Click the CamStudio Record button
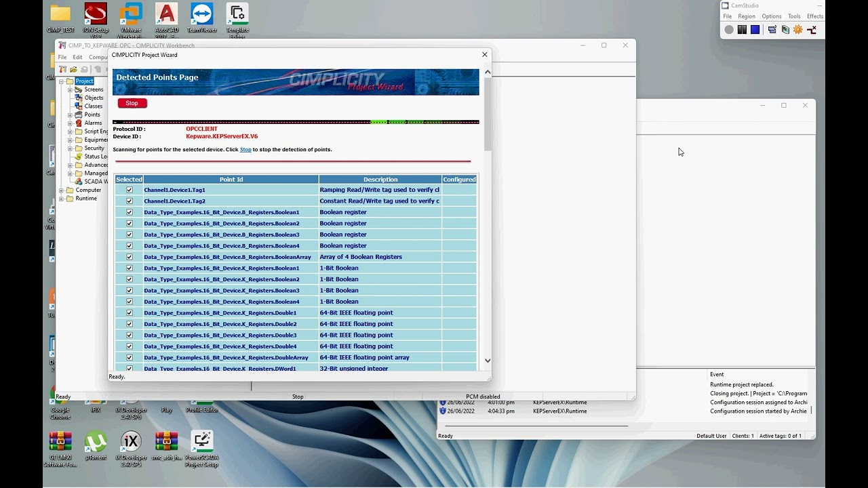 pos(729,30)
